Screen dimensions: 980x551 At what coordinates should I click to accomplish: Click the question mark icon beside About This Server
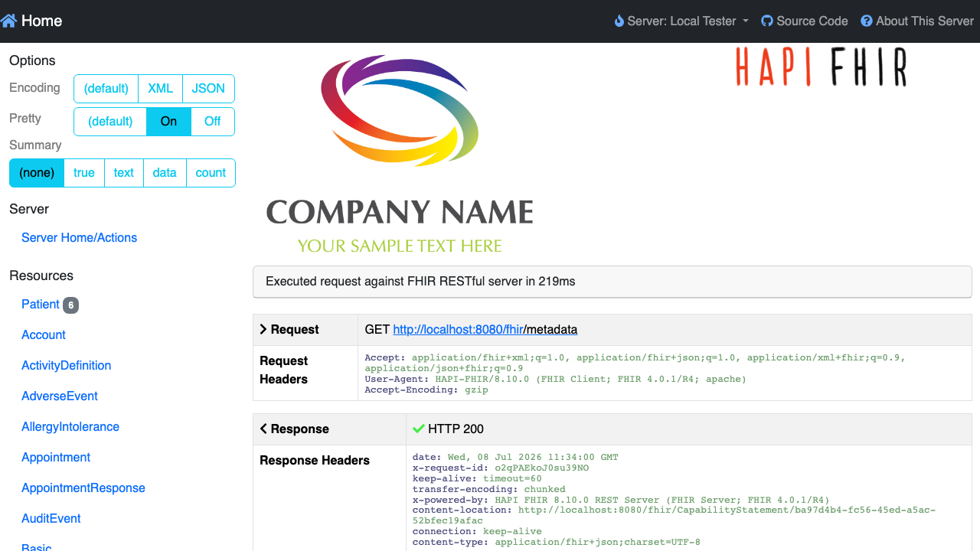click(867, 21)
